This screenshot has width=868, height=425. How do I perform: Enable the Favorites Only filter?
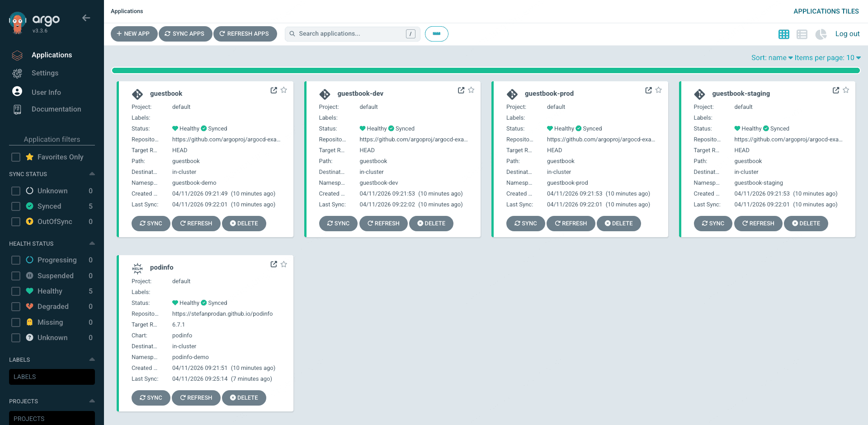(x=15, y=157)
